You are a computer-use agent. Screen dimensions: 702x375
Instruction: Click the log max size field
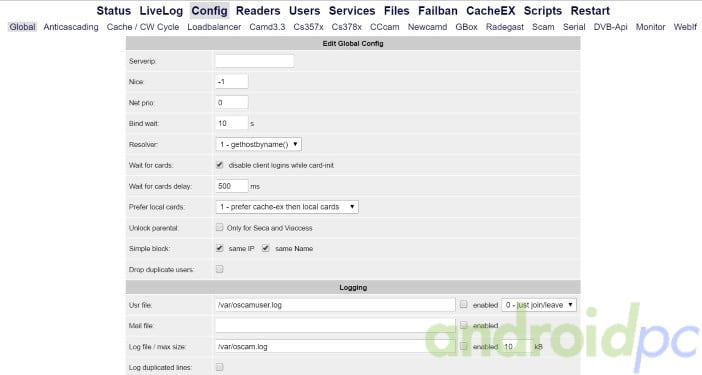click(x=517, y=346)
